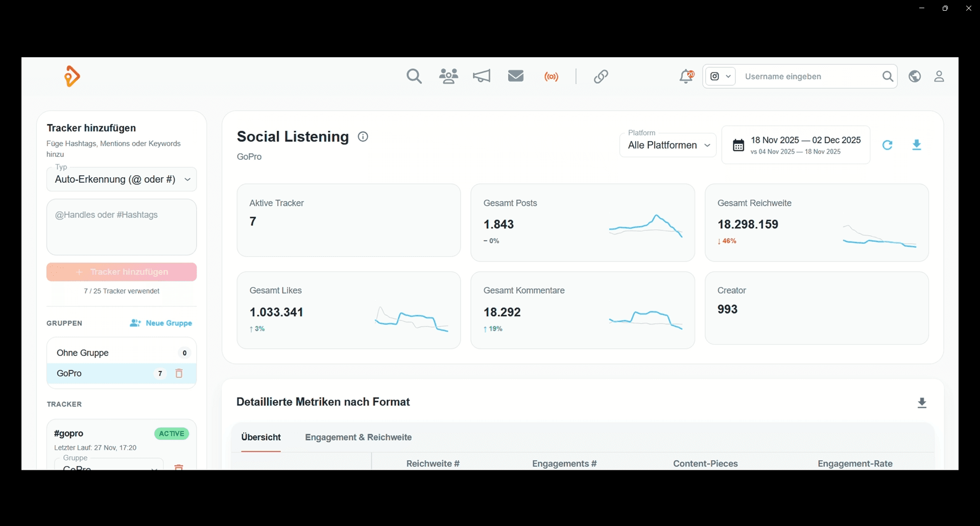Click the info icon beside Social Listening
The image size is (980, 526).
point(363,137)
